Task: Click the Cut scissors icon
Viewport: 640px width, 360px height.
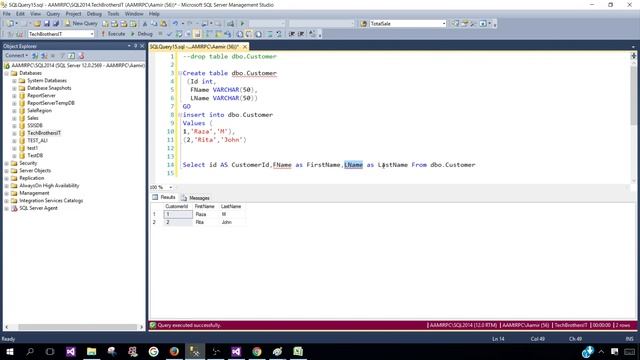Action: point(145,24)
